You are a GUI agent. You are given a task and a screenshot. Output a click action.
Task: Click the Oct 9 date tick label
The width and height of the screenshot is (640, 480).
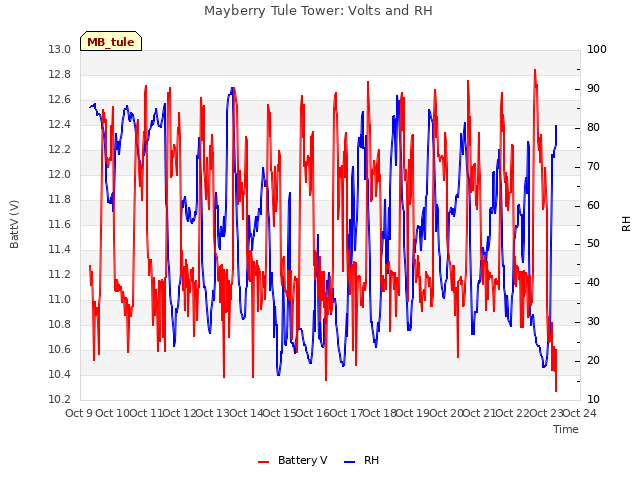79,413
